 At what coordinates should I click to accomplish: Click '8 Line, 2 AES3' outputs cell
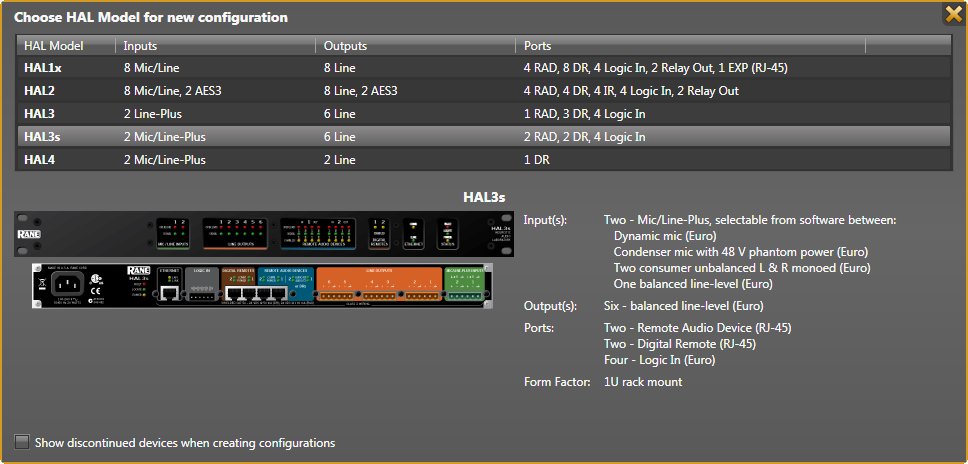point(361,91)
